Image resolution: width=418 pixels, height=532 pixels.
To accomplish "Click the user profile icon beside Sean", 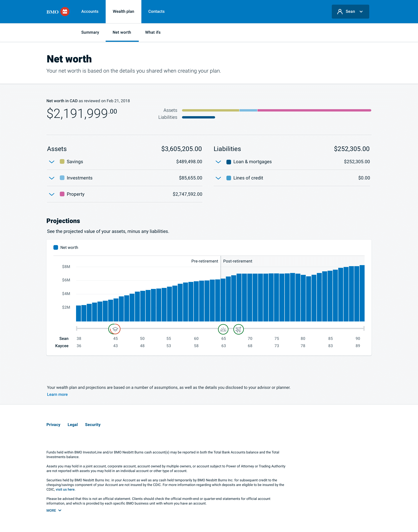I will 340,11.
